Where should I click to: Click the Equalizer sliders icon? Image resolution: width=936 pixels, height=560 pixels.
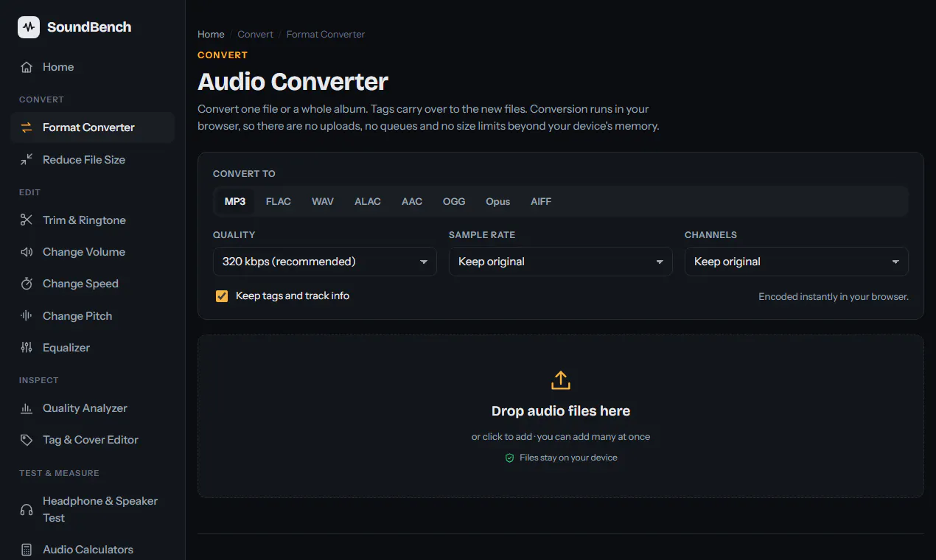[x=27, y=348]
